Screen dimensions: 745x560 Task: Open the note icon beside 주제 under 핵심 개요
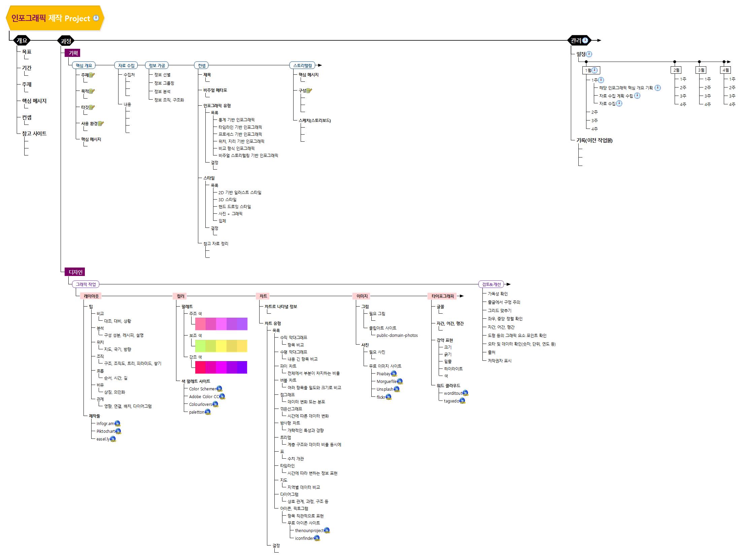tap(92, 75)
